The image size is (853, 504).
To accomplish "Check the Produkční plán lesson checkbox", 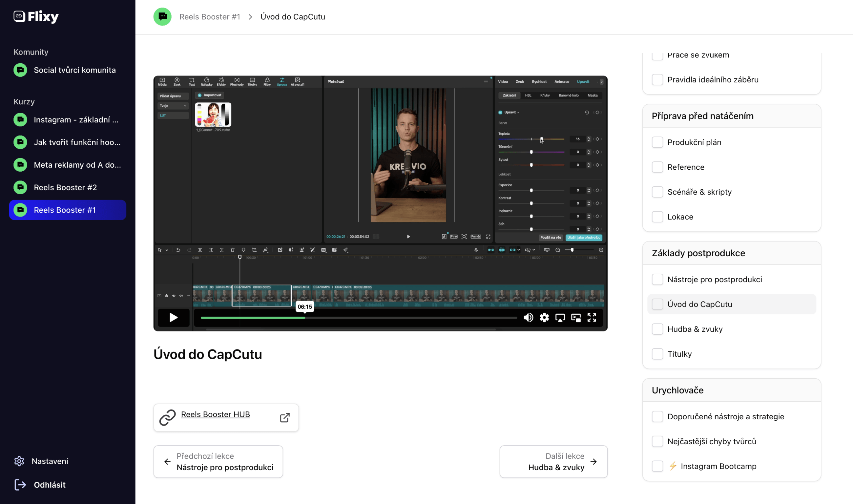I will 657,142.
